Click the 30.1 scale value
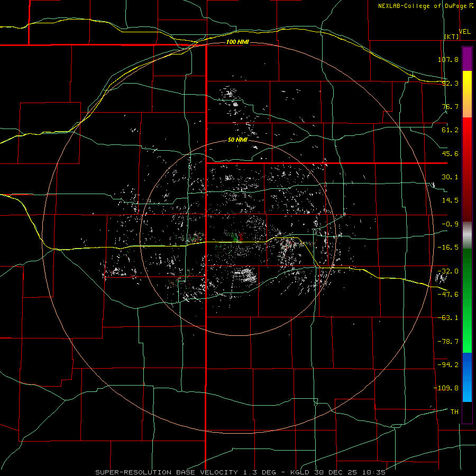The image size is (476, 476). 450,177
